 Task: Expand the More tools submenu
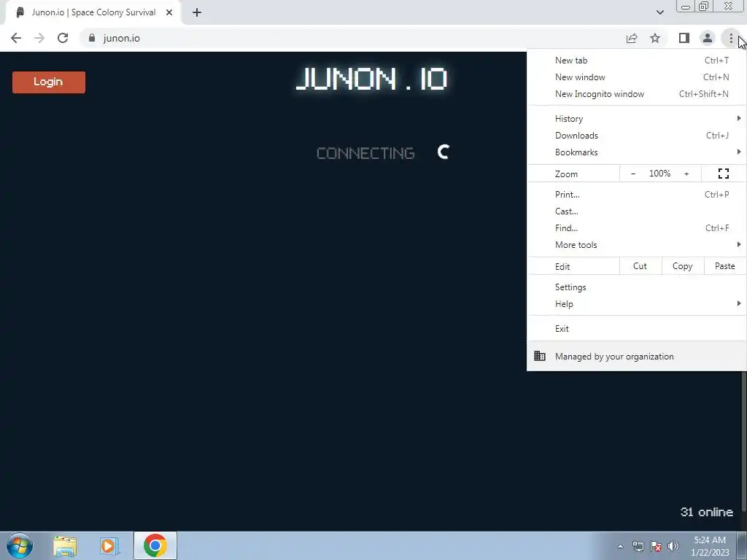point(636,244)
